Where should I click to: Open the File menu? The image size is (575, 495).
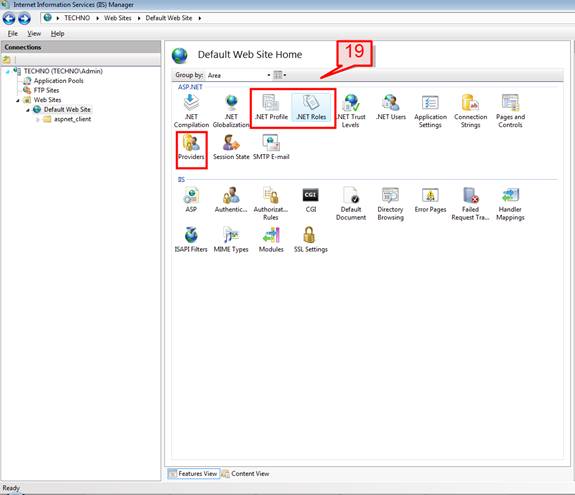[x=12, y=33]
